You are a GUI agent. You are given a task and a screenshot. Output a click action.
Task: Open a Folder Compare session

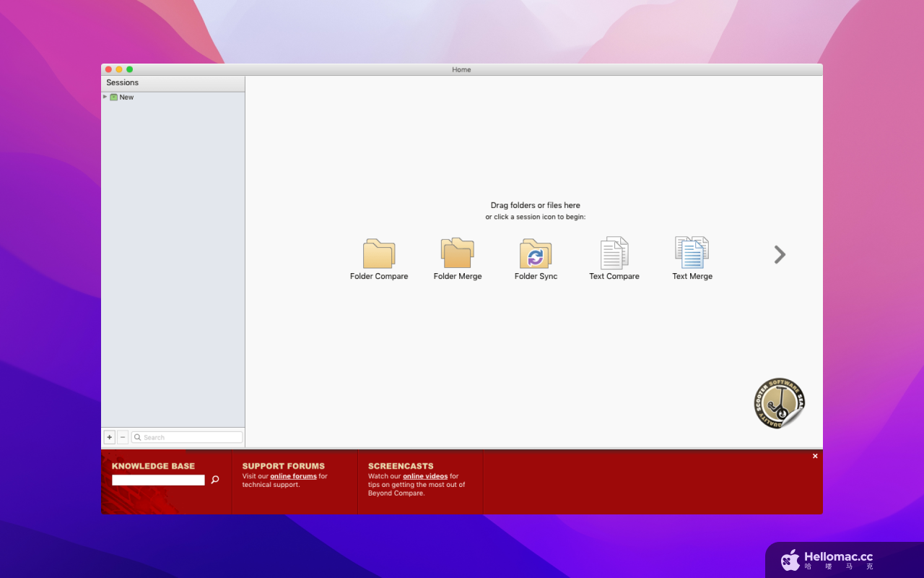[379, 259]
